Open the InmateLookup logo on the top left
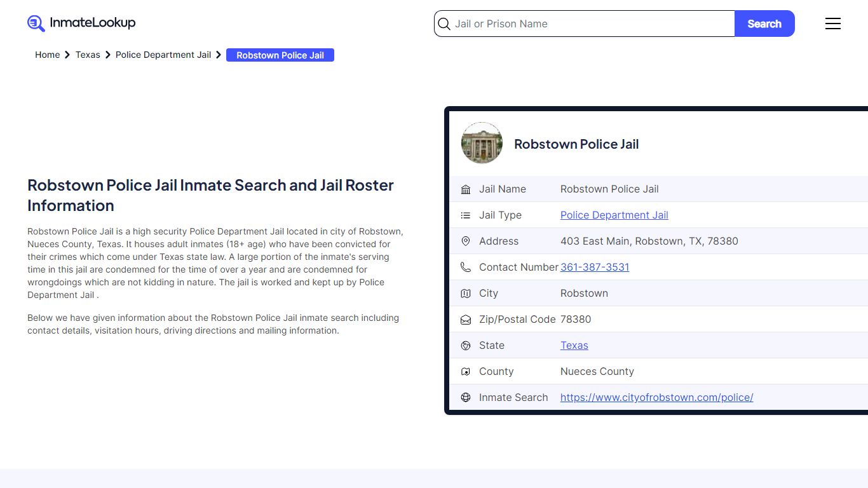 [81, 23]
